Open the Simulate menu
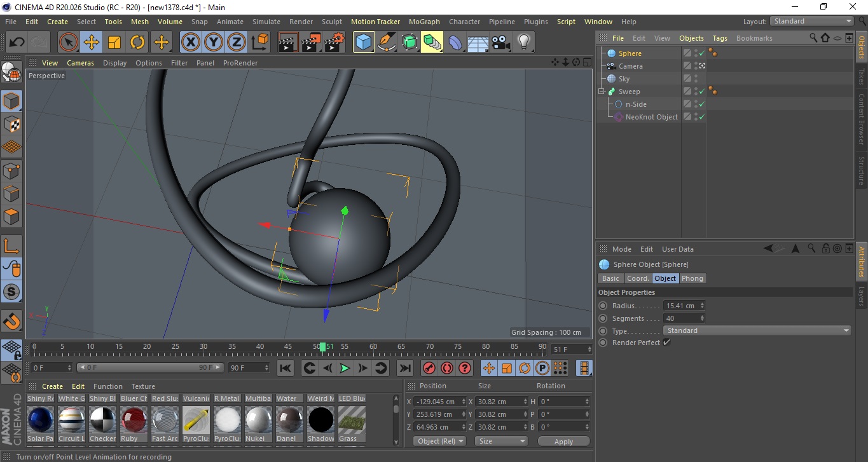The width and height of the screenshot is (868, 462). [266, 22]
